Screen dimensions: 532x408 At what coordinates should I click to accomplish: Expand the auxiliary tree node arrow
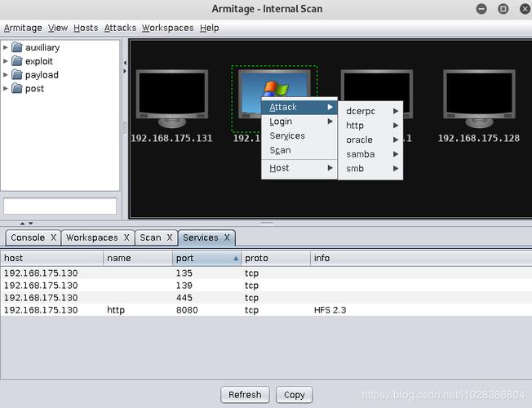click(x=6, y=47)
